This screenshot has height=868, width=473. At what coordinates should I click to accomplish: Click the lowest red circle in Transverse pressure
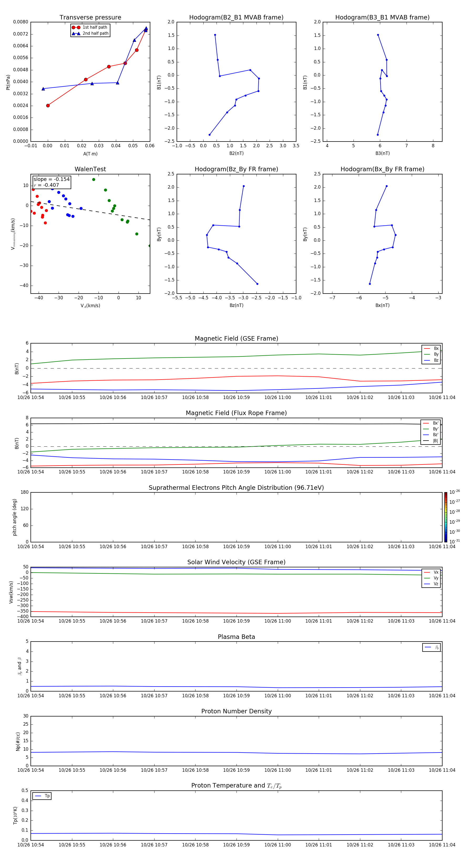tap(48, 105)
